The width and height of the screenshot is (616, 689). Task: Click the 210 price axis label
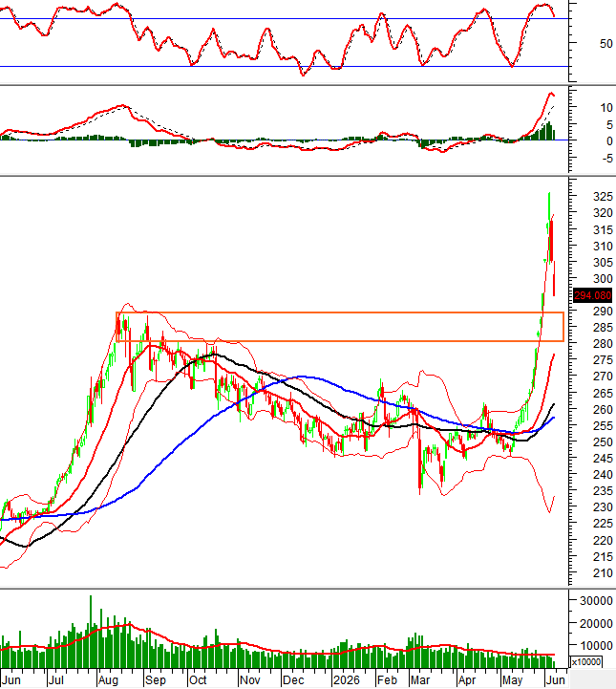click(603, 573)
